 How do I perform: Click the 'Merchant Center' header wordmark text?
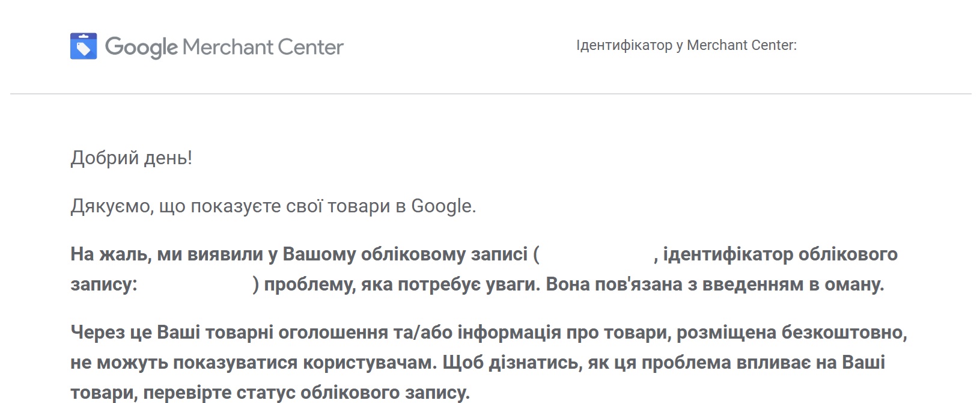click(263, 47)
